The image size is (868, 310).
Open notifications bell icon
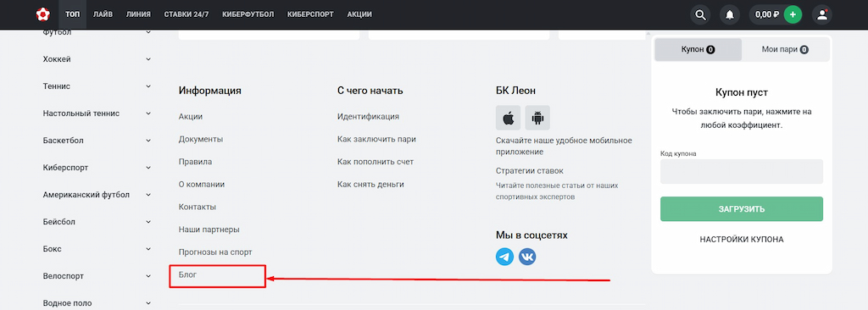pyautogui.click(x=730, y=15)
